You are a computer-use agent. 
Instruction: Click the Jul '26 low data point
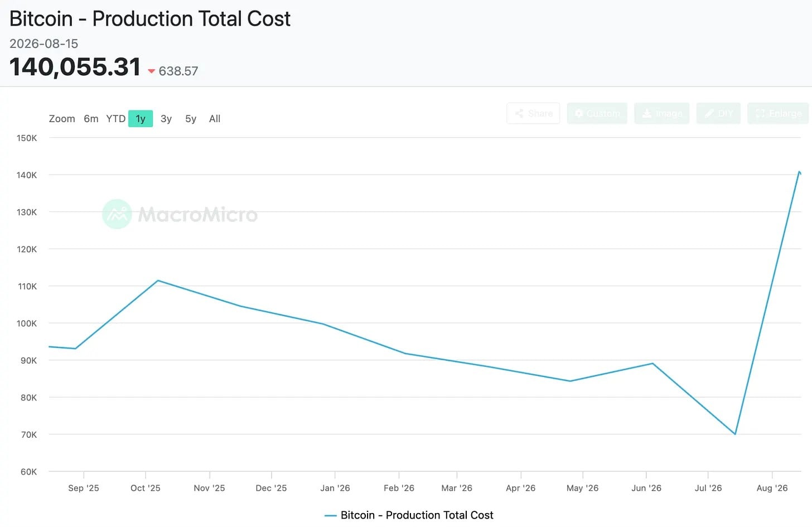pyautogui.click(x=736, y=434)
